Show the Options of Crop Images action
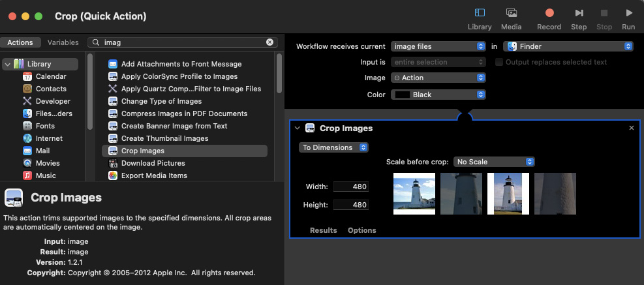Screen dimensions: 644x285 tap(362, 230)
